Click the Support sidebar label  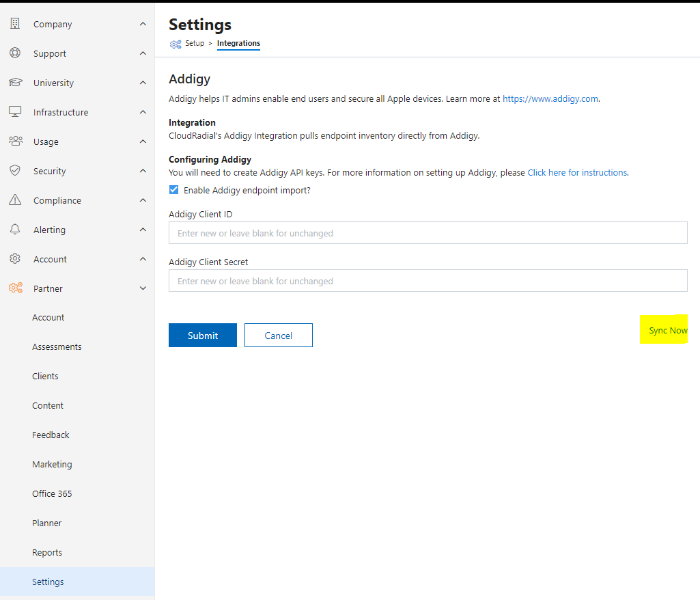click(x=50, y=53)
